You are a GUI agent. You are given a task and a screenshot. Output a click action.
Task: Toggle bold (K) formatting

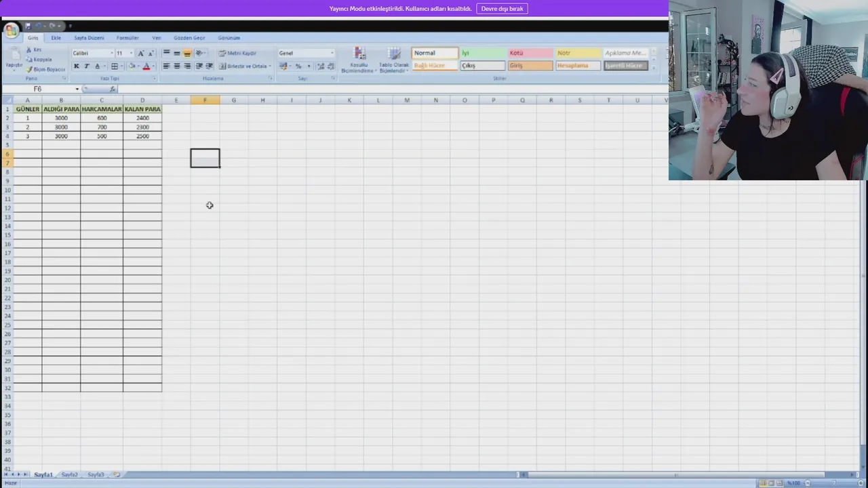click(77, 66)
